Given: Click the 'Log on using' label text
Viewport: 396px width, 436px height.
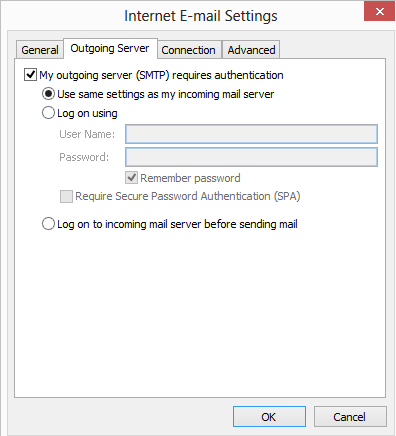Looking at the screenshot, I should [x=87, y=113].
